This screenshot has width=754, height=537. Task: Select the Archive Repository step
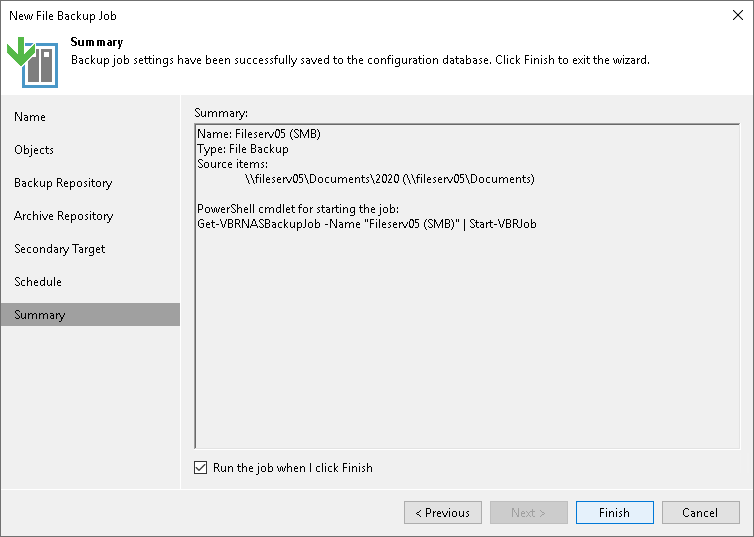pos(63,216)
